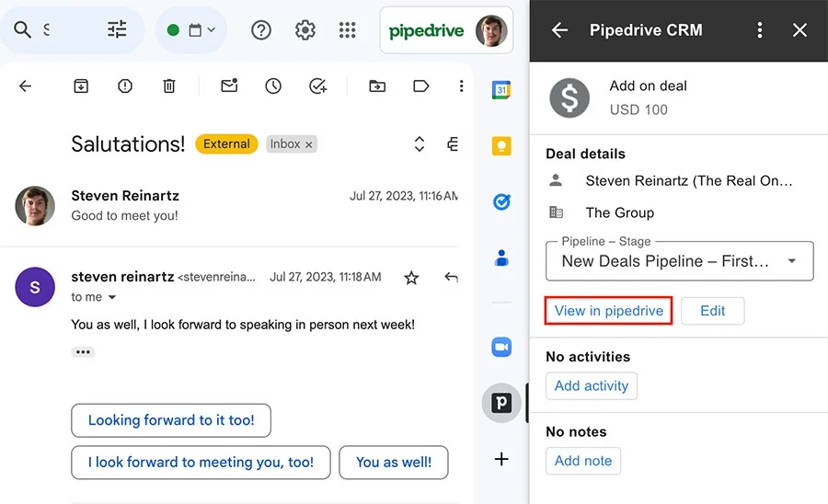
Task: Report the email as spam
Action: [125, 86]
